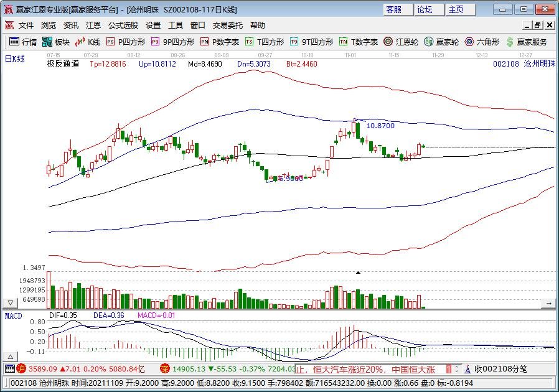Viewport: 559px width, 392px height.
Task: Select the 9T四方形 tool
Action: 312,42
